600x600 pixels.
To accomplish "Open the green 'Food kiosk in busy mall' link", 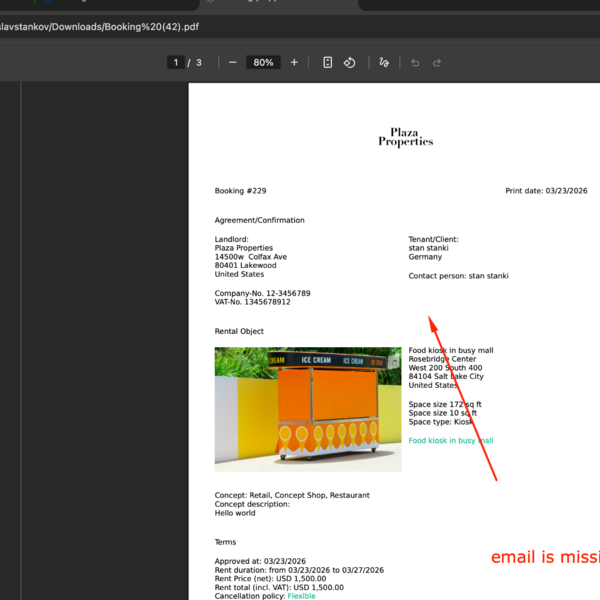I will tap(451, 440).
